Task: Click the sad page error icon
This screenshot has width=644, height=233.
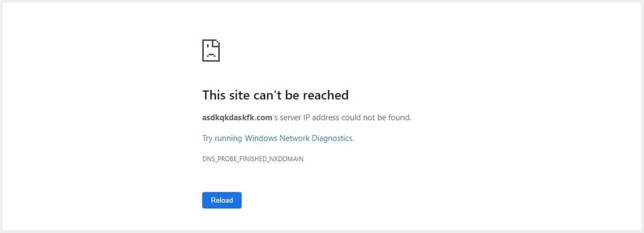Action: pyautogui.click(x=211, y=51)
